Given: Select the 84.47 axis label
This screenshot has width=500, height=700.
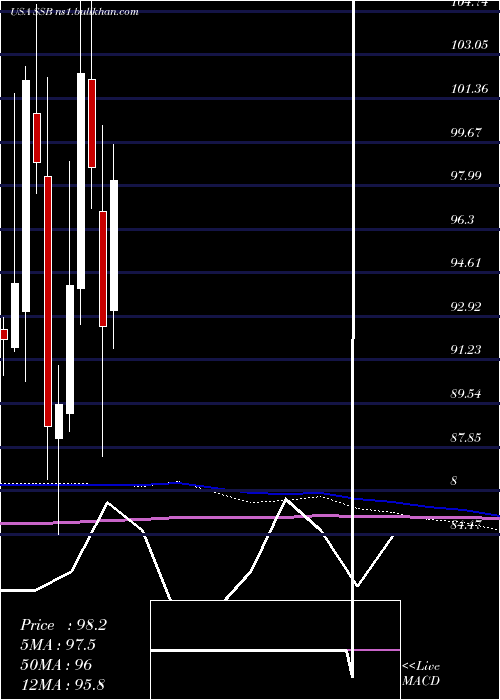Looking at the screenshot, I should [467, 525].
